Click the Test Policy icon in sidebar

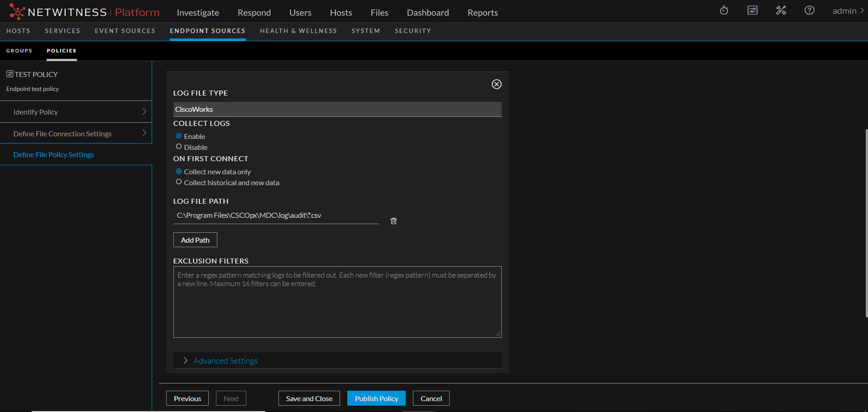point(10,74)
